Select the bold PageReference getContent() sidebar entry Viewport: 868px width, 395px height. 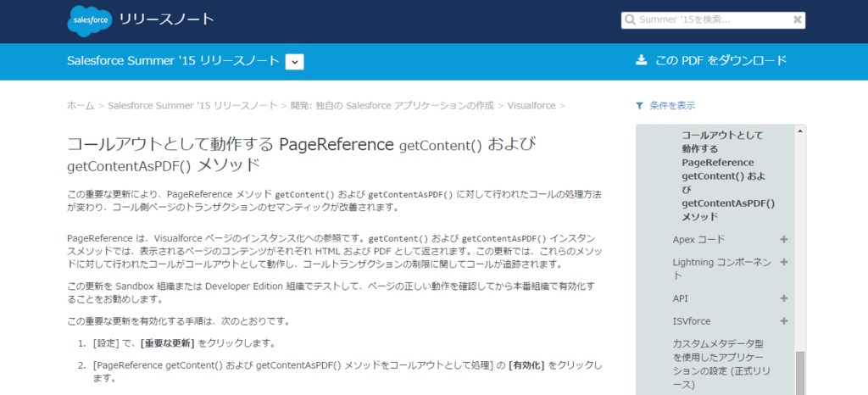click(728, 176)
